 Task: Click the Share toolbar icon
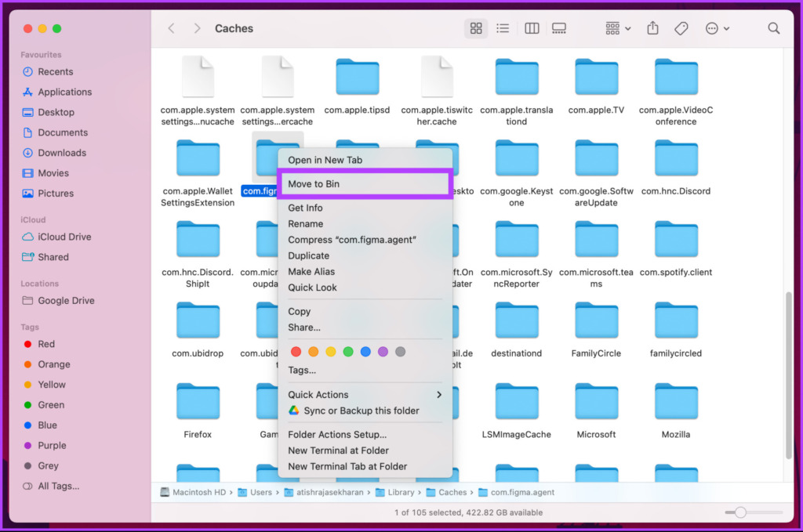652,28
